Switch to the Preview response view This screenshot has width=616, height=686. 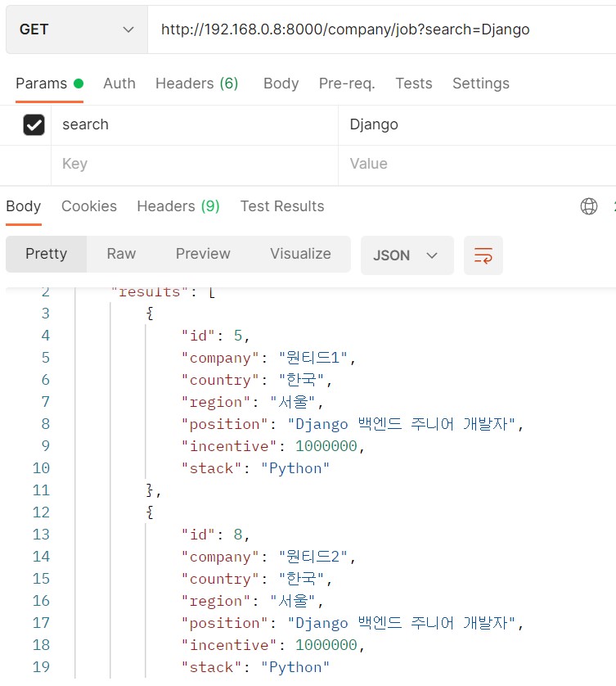(x=202, y=255)
